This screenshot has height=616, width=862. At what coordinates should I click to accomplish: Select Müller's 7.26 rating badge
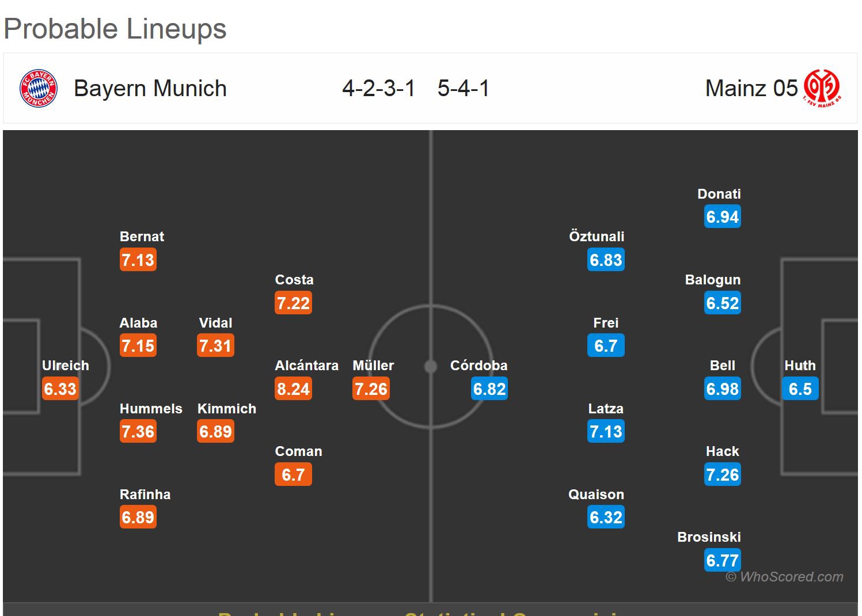pyautogui.click(x=371, y=389)
